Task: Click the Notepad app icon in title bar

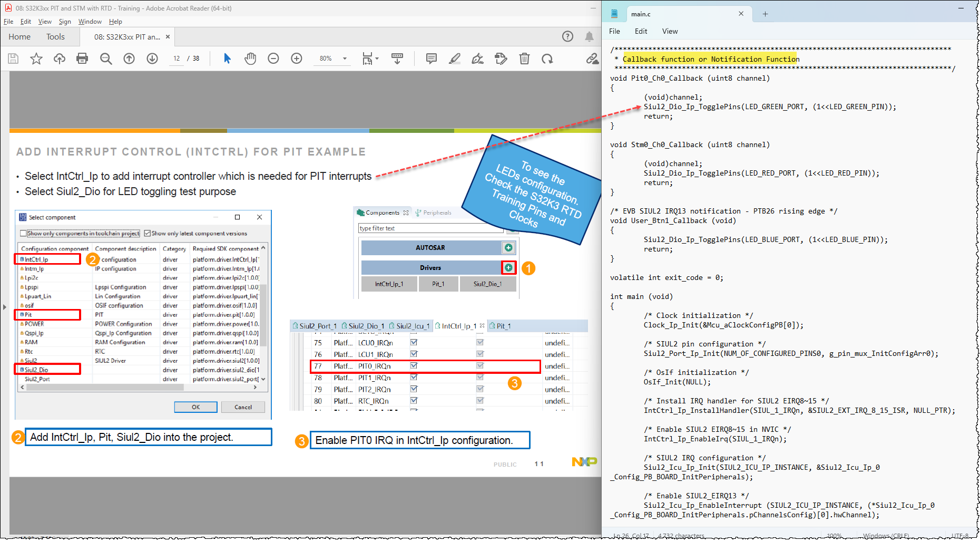Action: pyautogui.click(x=614, y=14)
